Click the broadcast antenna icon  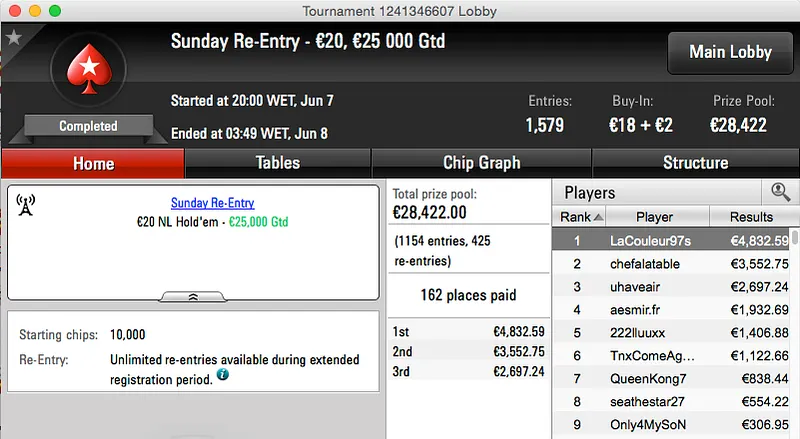coord(27,205)
